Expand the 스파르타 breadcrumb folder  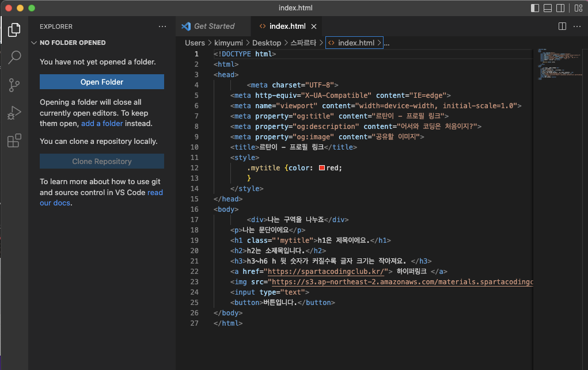(x=303, y=43)
